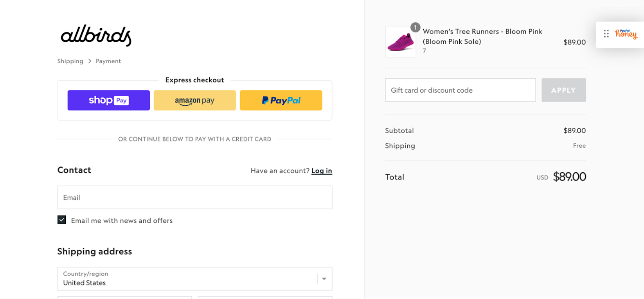
Task: Expand the United States country selector
Action: tap(194, 279)
